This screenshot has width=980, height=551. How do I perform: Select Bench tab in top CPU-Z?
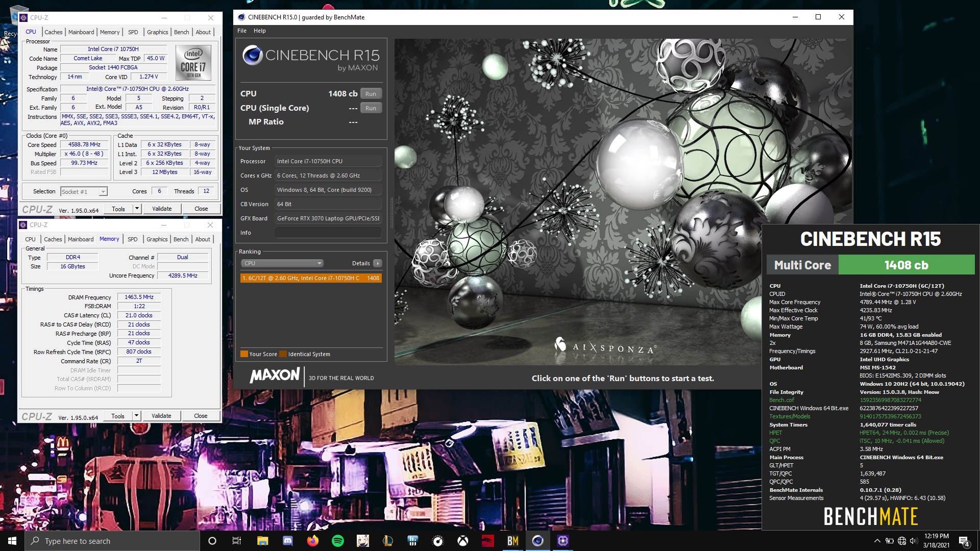(x=182, y=32)
